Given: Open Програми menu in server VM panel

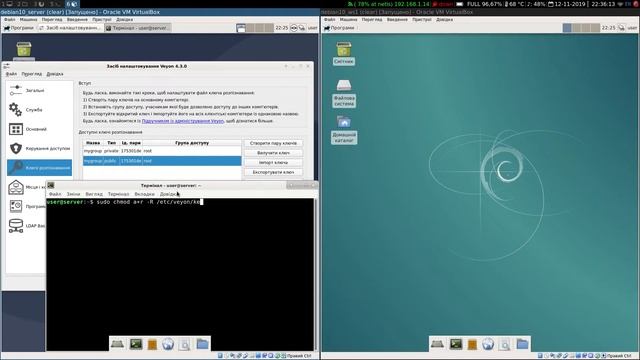Looking at the screenshot, I should point(19,28).
